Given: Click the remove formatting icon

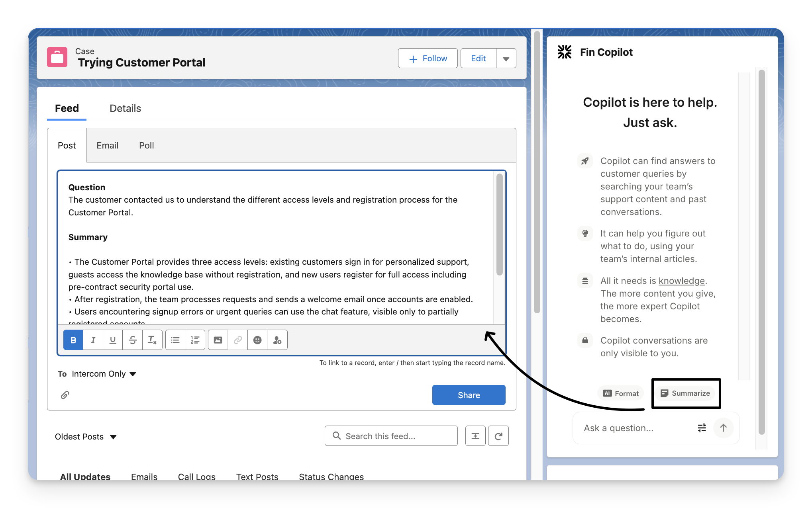Looking at the screenshot, I should click(x=152, y=340).
